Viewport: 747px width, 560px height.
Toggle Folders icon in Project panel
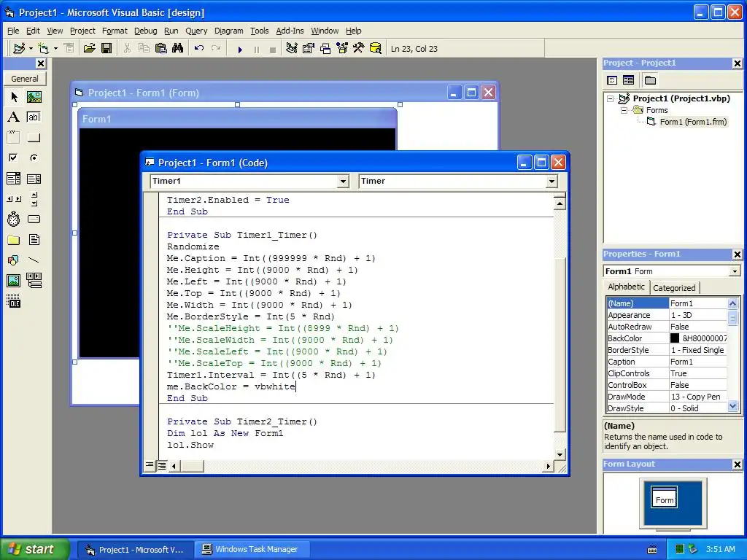pyautogui.click(x=650, y=80)
